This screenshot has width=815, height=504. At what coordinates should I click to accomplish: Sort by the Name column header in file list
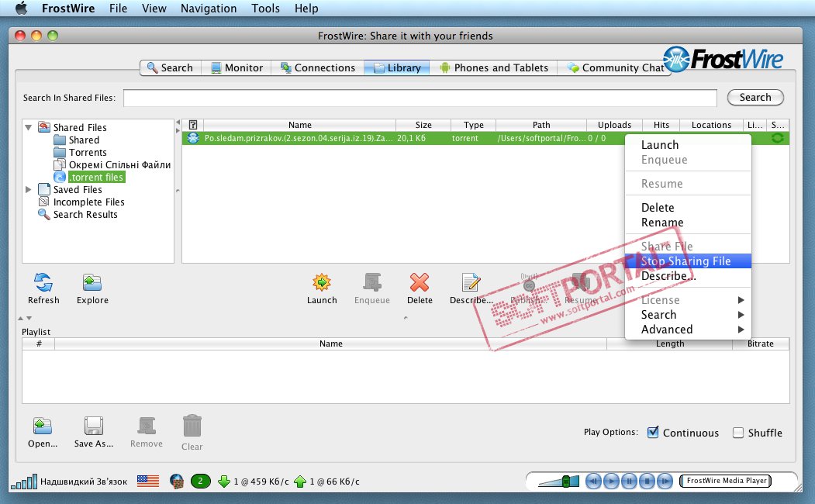pyautogui.click(x=300, y=125)
